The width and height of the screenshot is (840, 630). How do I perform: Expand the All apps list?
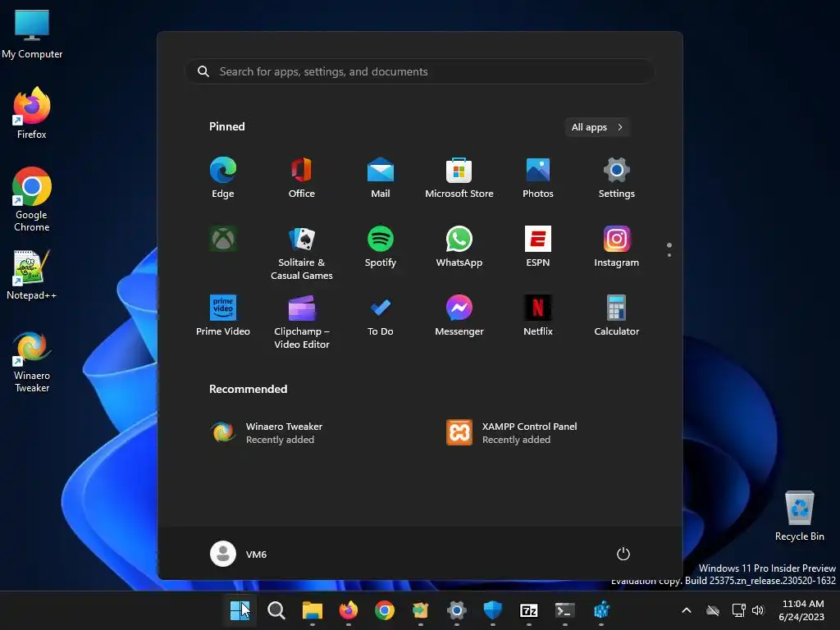597,127
